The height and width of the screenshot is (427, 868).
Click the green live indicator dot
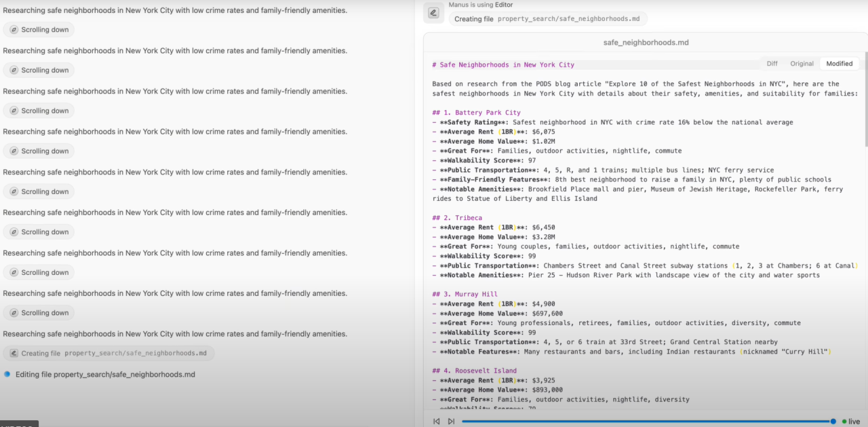844,422
